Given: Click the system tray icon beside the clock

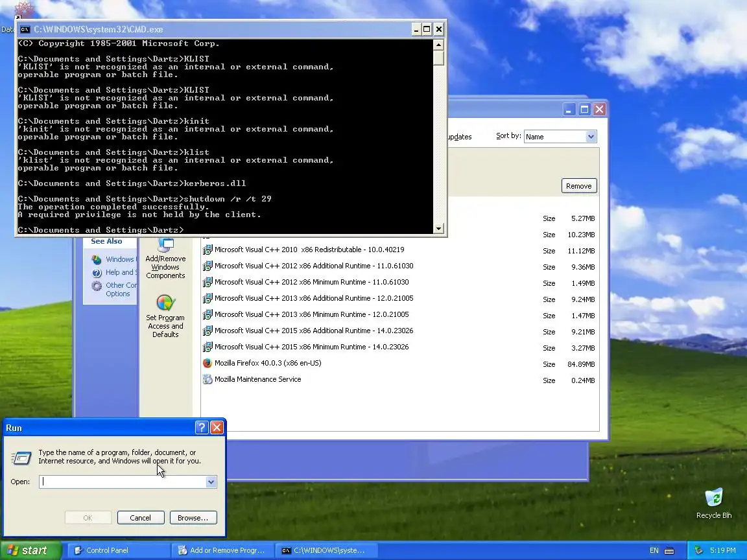Looking at the screenshot, I should tap(698, 550).
